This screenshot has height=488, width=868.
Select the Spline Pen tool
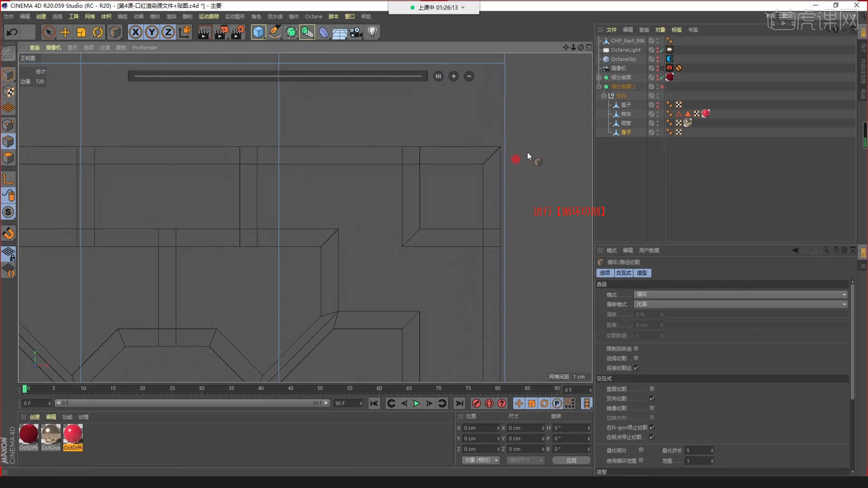tap(274, 32)
